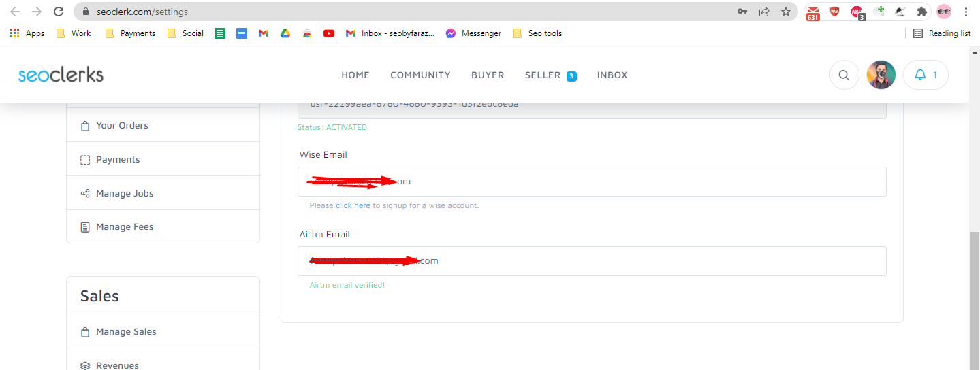This screenshot has width=980, height=370.
Task: Click the Wise Email input field
Action: click(x=592, y=182)
